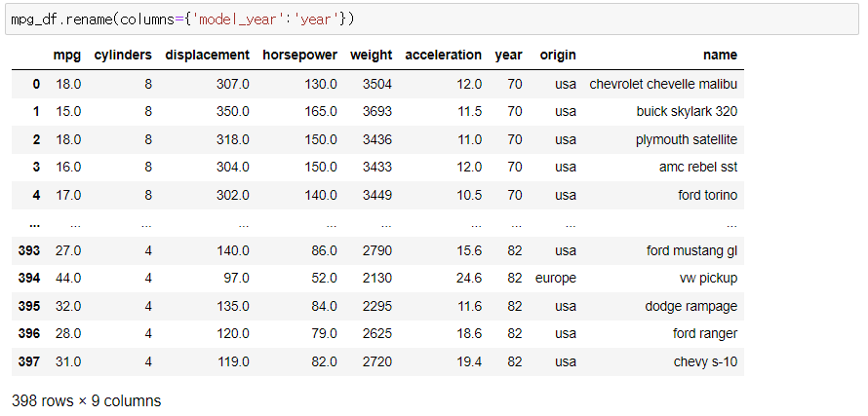The height and width of the screenshot is (416, 868).
Task: Click the row index 396 label
Action: pyautogui.click(x=29, y=334)
